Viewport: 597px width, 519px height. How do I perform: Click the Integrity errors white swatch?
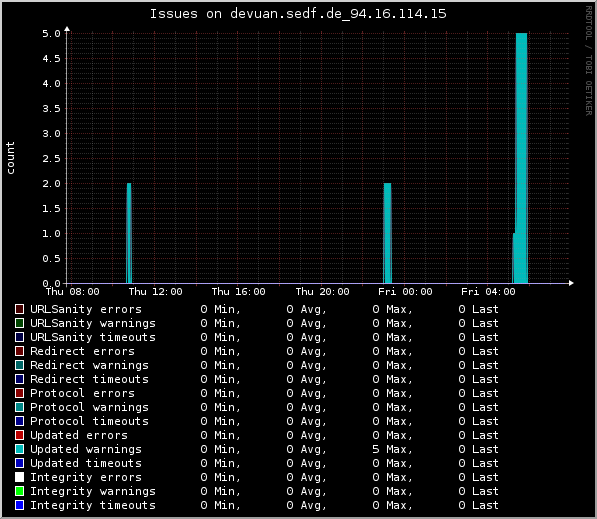(x=19, y=477)
